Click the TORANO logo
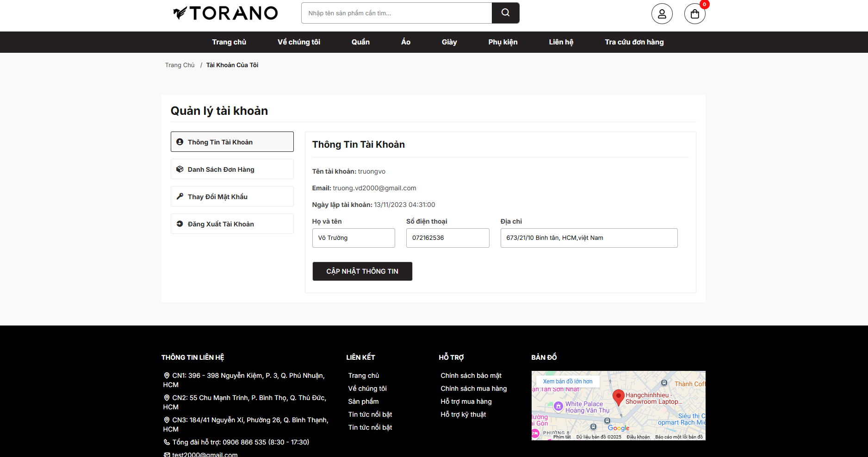Viewport: 868px width, 457px height. pos(225,13)
